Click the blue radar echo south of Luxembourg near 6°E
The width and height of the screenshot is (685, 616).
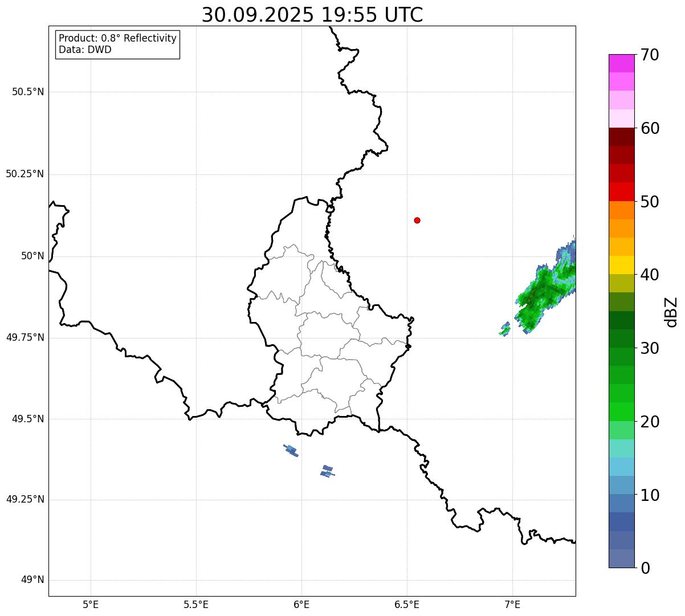pyautogui.click(x=291, y=451)
